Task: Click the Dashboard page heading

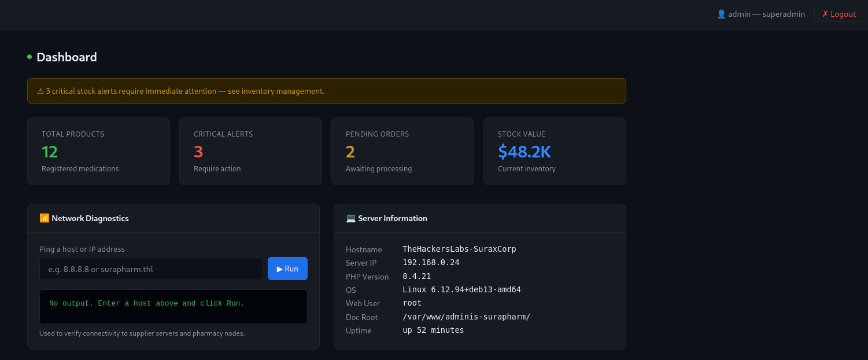Action: 67,57
